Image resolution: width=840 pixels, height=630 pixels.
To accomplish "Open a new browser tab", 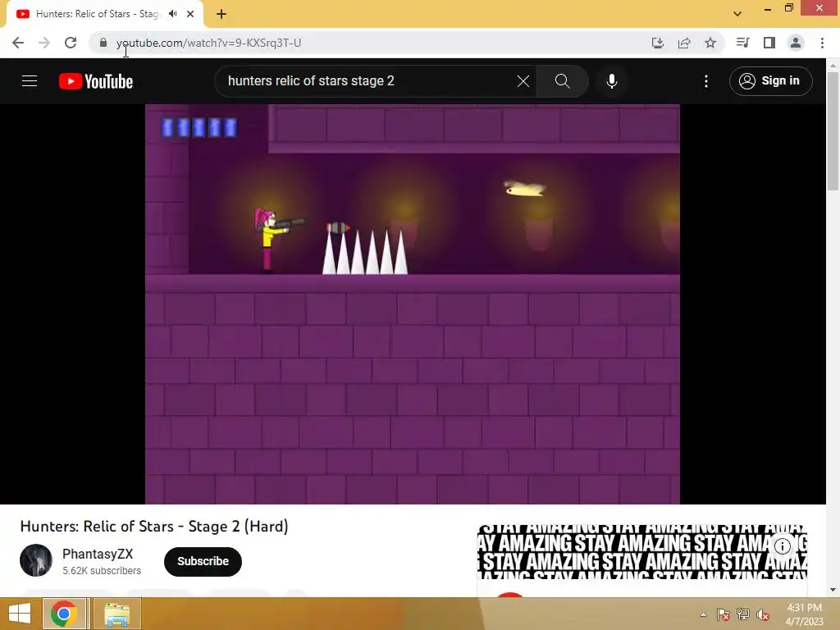I will pyautogui.click(x=221, y=14).
